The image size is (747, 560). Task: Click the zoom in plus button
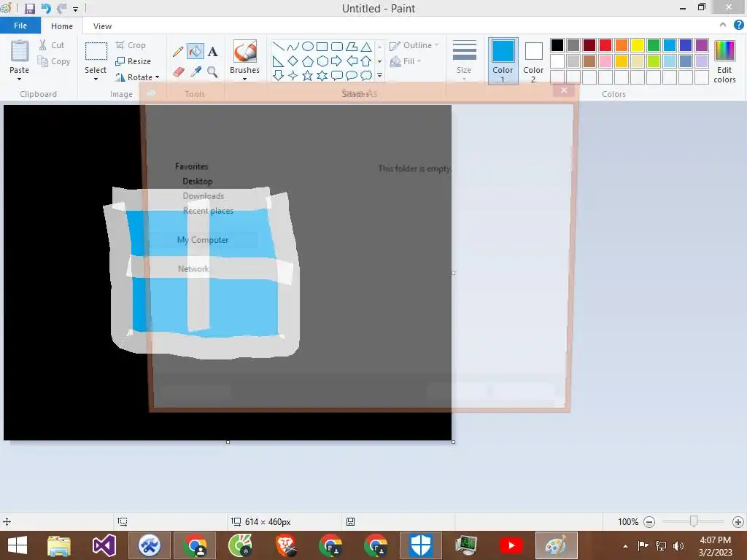point(738,522)
